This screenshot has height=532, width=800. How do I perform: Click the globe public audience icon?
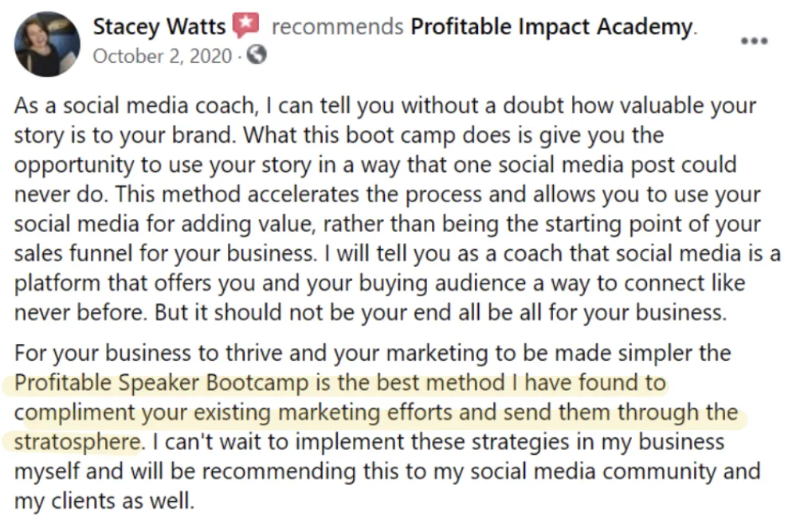[x=257, y=54]
